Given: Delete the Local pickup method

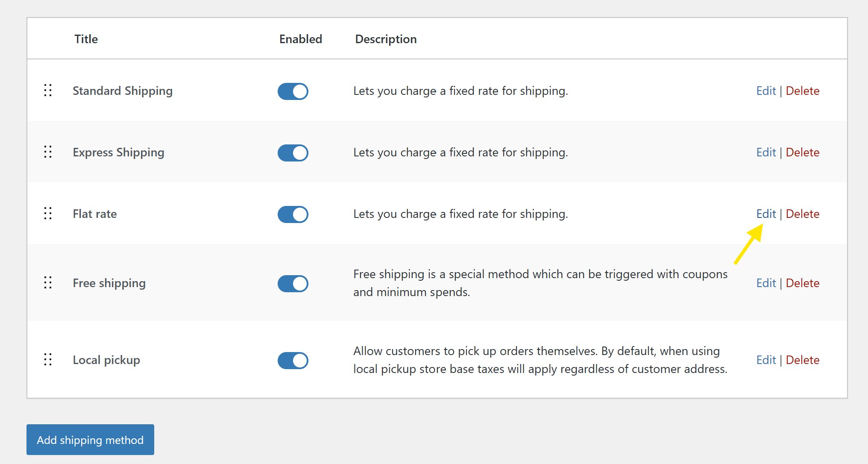Looking at the screenshot, I should coord(803,360).
